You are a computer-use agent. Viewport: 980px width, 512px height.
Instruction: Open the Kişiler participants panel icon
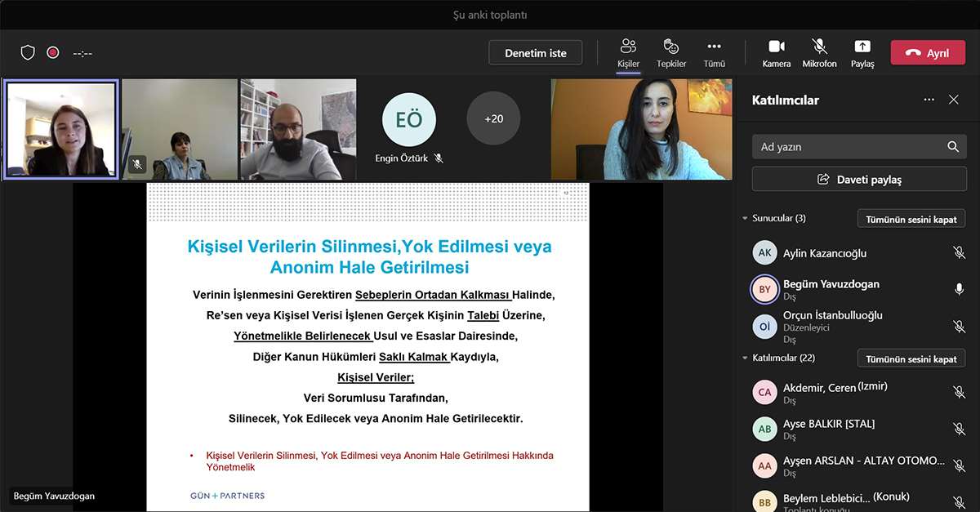627,51
